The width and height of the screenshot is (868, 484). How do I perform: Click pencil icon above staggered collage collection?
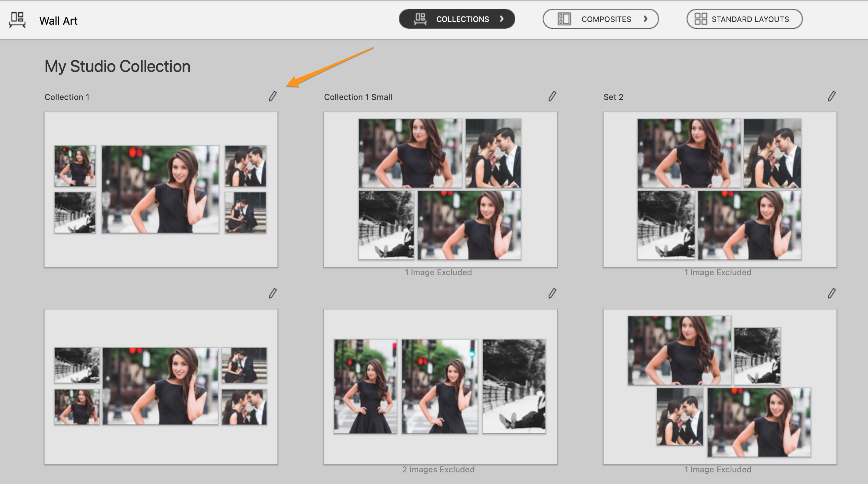click(832, 294)
